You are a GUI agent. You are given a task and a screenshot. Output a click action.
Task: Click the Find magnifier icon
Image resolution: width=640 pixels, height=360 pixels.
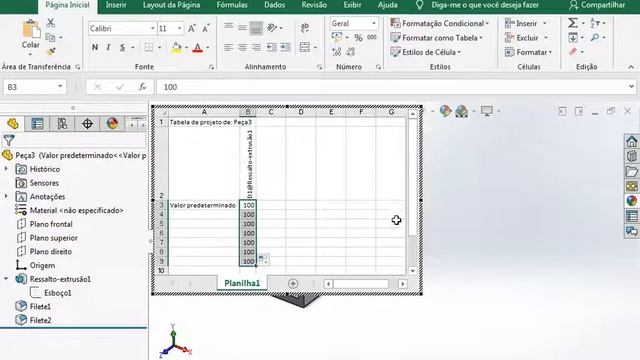(595, 38)
